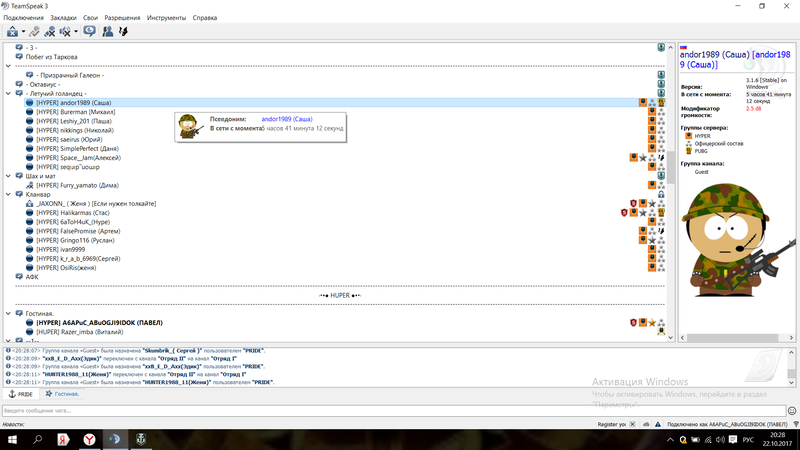This screenshot has height=450, width=800.
Task: Select user Gringo116 (Руслан)
Action: click(x=75, y=240)
